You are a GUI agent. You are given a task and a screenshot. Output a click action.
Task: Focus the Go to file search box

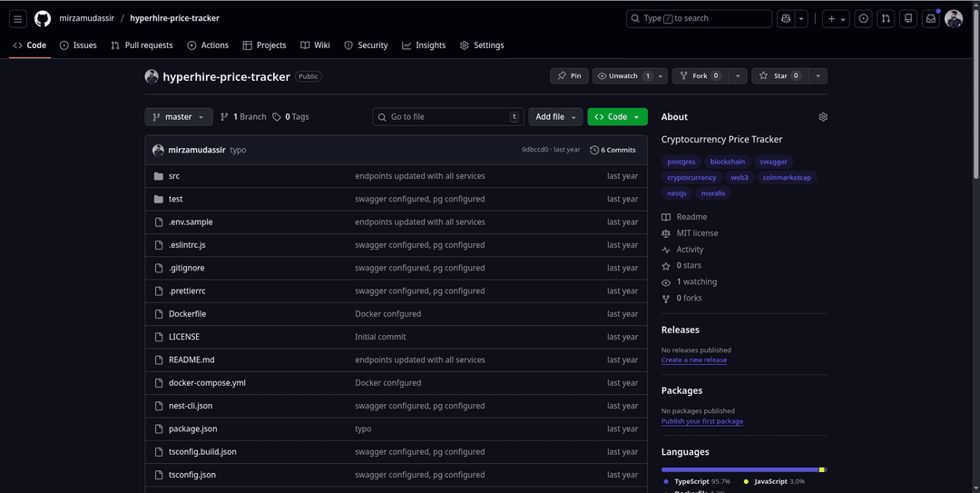pos(448,117)
